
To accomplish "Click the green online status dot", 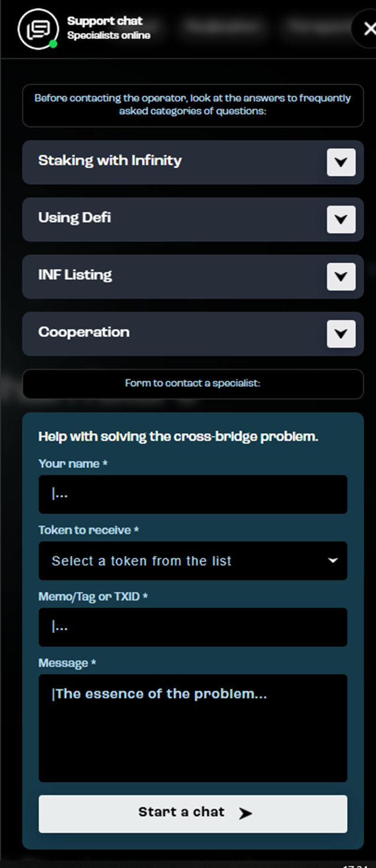I will [53, 44].
